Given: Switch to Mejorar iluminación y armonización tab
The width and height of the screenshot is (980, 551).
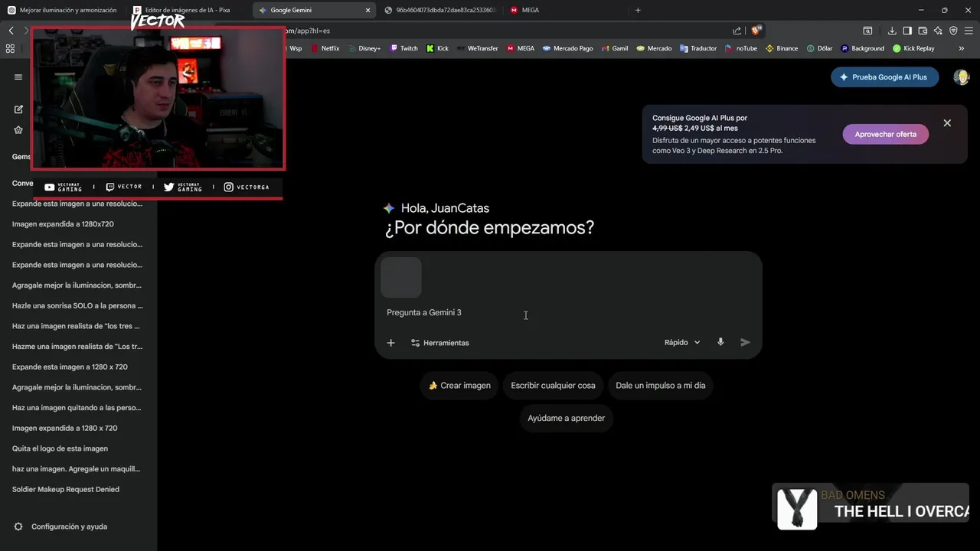Looking at the screenshot, I should (61, 10).
